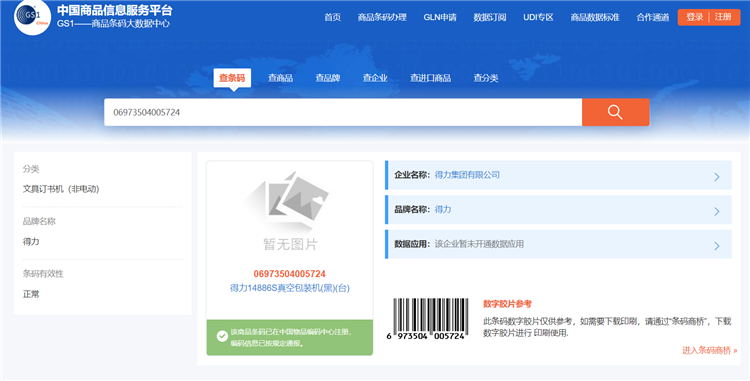
Task: Open 合作通道 in the top navigation
Action: (x=652, y=17)
